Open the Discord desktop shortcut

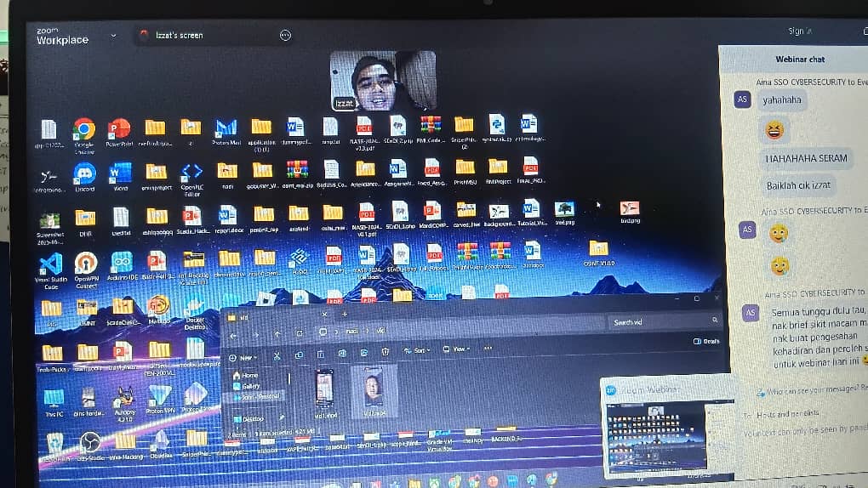pyautogui.click(x=85, y=178)
